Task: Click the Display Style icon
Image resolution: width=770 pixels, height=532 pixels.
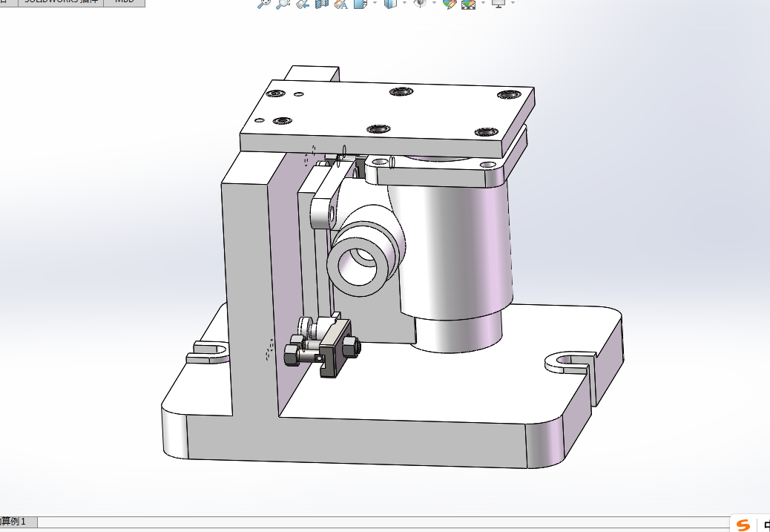Action: [x=390, y=4]
